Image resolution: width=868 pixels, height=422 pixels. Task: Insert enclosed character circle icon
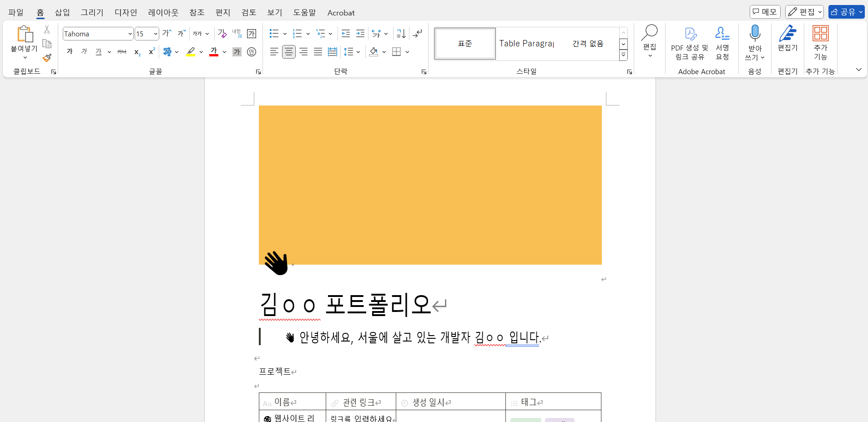click(252, 52)
